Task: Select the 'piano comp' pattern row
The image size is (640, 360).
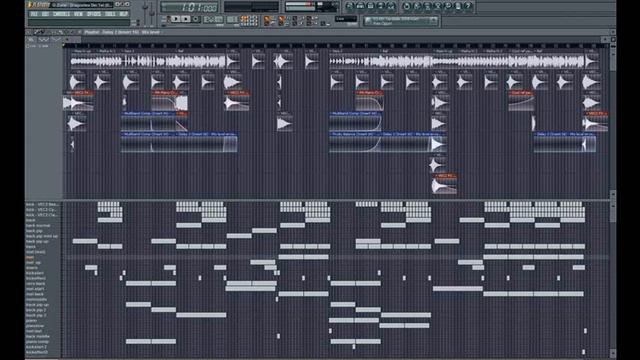Action: tap(43, 342)
